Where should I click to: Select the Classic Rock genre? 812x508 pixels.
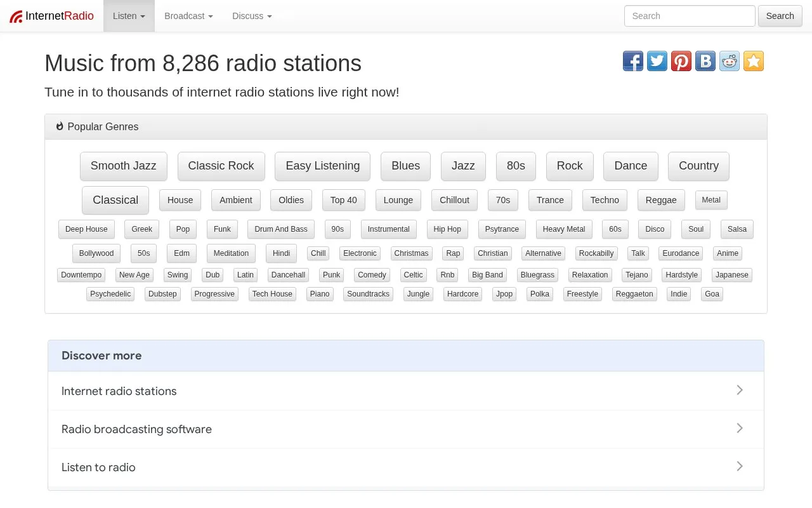pos(221,166)
